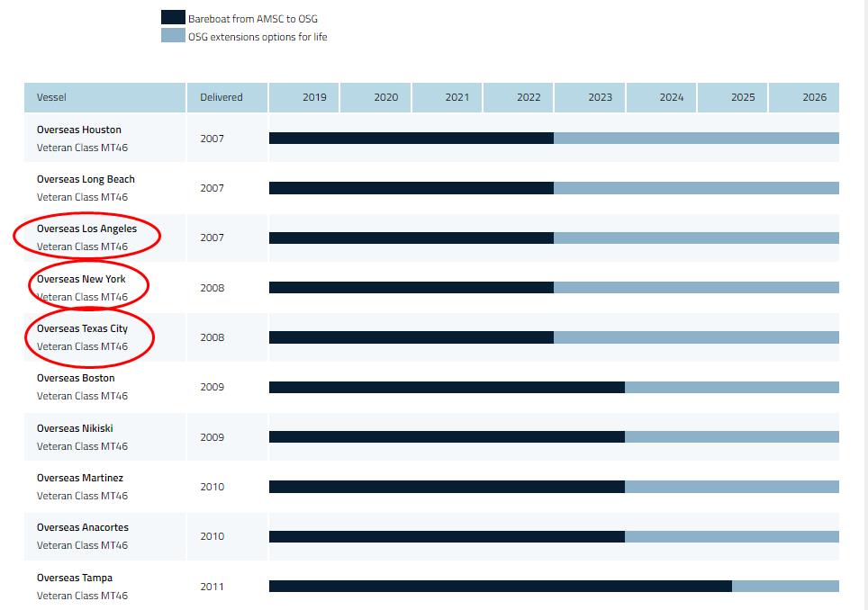The height and width of the screenshot is (610, 868).
Task: Click the light blue extension bar for Overseas Boston
Action: (732, 387)
